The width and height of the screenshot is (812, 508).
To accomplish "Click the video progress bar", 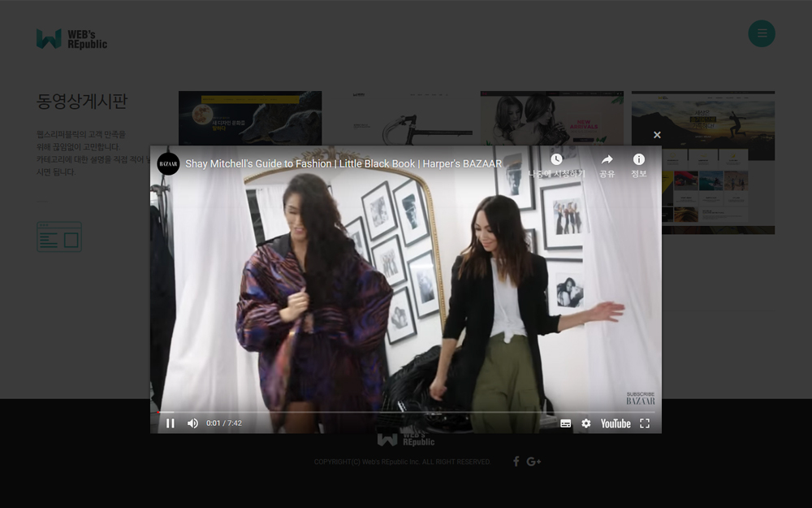I will point(405,412).
